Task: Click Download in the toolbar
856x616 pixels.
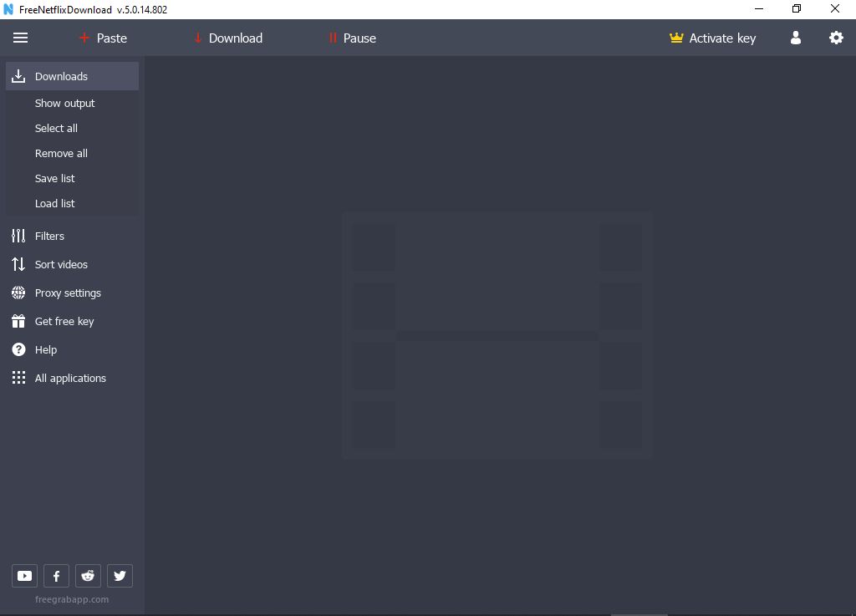Action: (227, 38)
